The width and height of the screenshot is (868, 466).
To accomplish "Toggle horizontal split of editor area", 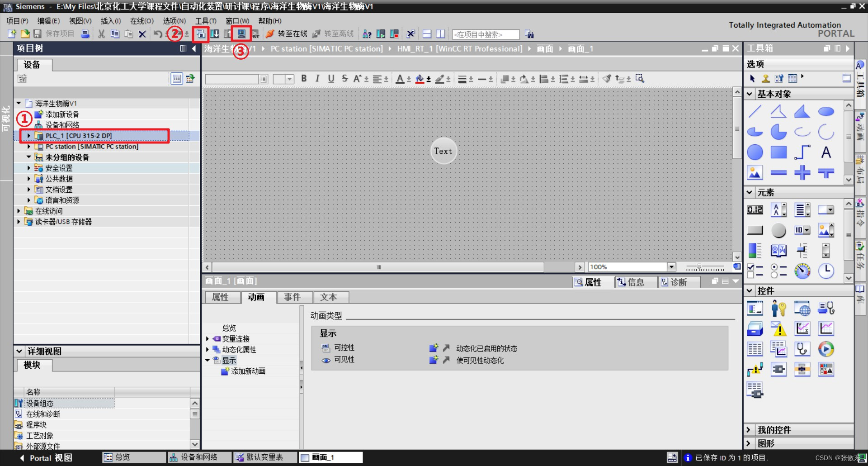I will click(x=427, y=34).
